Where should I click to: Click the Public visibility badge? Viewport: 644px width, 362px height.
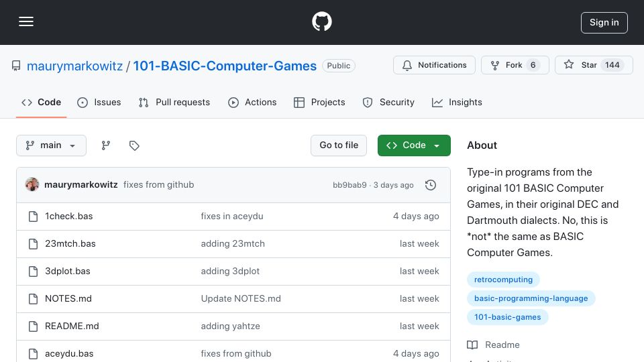click(x=338, y=66)
